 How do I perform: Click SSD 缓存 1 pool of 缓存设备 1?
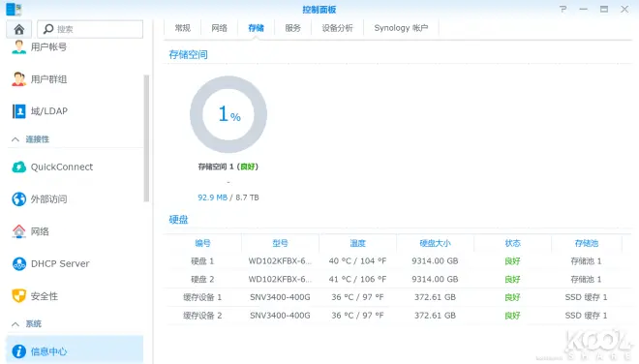point(587,297)
